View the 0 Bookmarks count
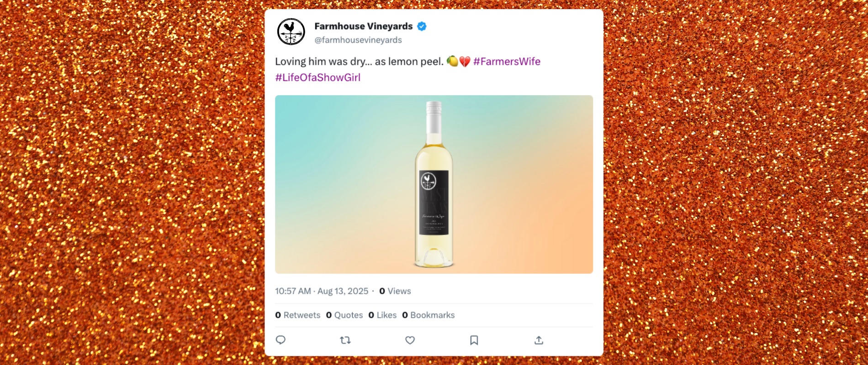868x365 pixels. coord(429,315)
